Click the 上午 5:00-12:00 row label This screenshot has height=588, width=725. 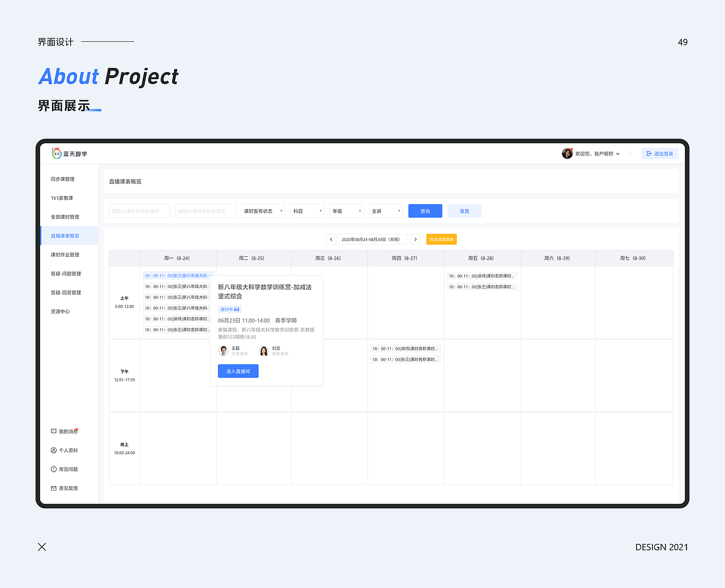point(125,302)
